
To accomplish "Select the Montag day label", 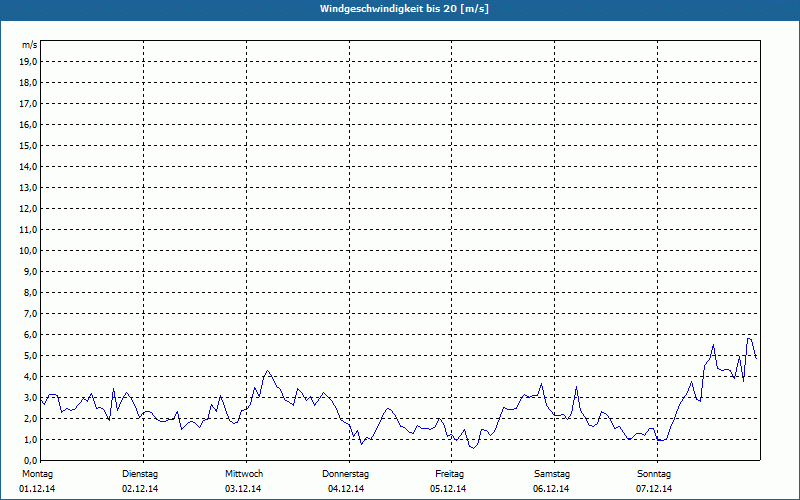I will click(37, 473).
